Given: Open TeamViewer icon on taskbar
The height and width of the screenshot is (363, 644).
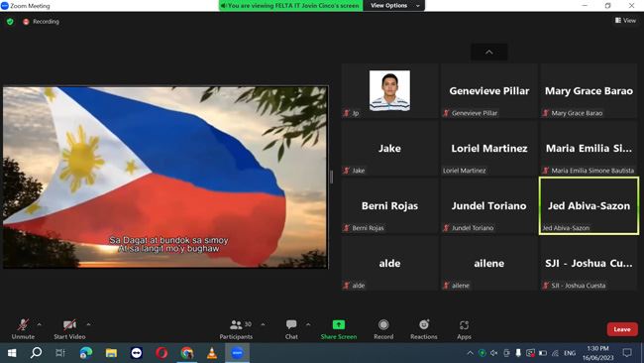Looking at the screenshot, I should click(x=137, y=353).
